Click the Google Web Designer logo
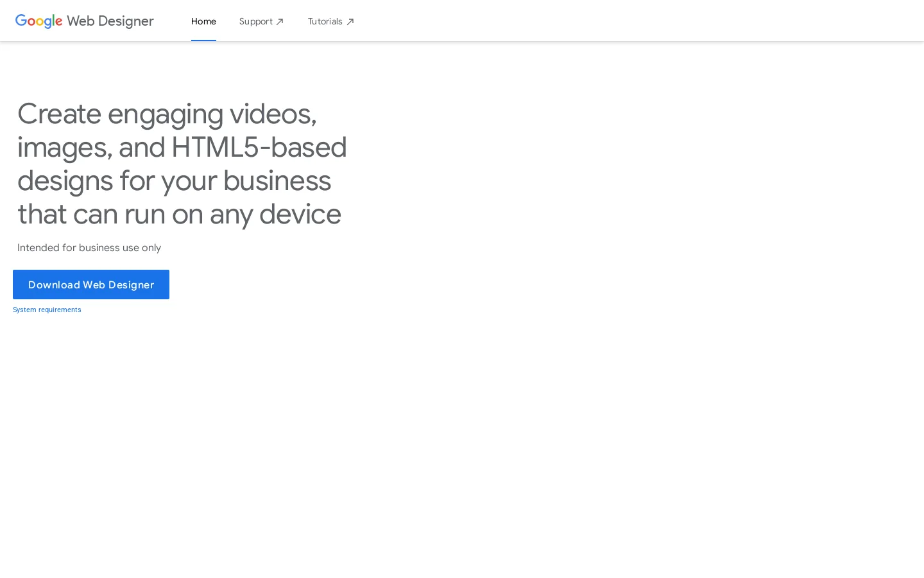Screen dimensions: 924x578 point(85,21)
